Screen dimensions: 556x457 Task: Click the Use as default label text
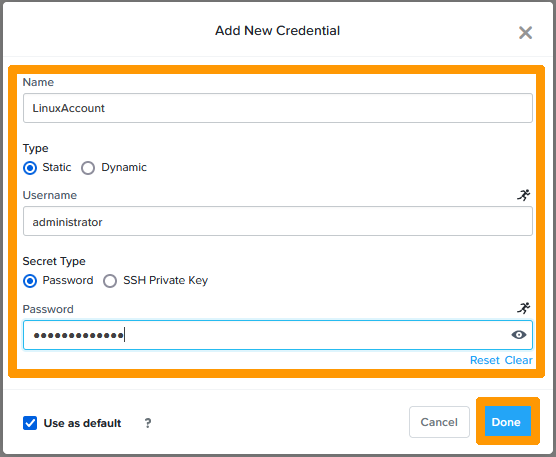[82, 423]
